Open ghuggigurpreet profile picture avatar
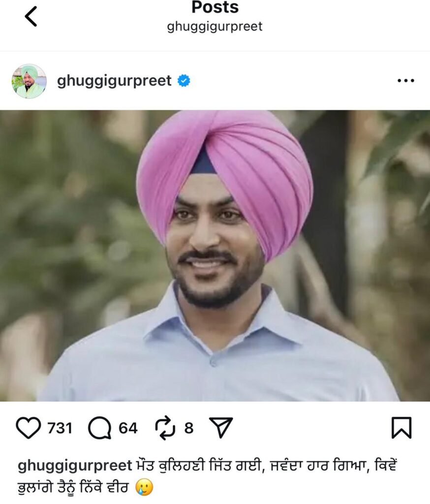This screenshot has height=504, width=430. 29,81
